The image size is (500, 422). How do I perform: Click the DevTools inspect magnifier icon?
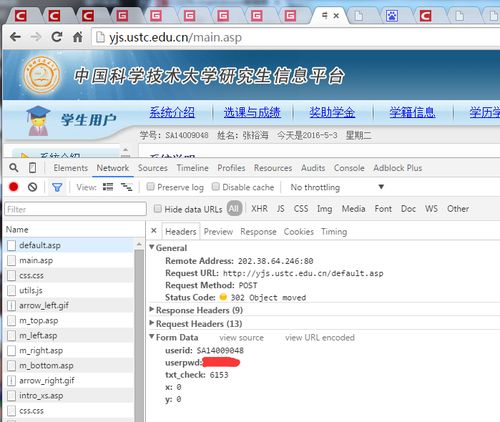pyautogui.click(x=14, y=168)
